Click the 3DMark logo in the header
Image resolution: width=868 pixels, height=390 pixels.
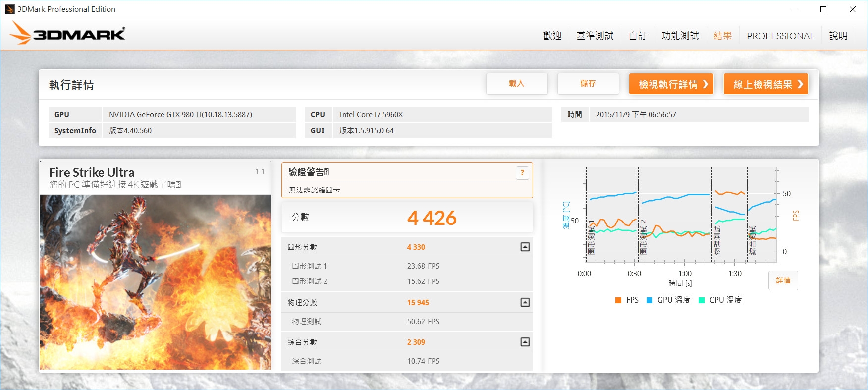(x=68, y=33)
